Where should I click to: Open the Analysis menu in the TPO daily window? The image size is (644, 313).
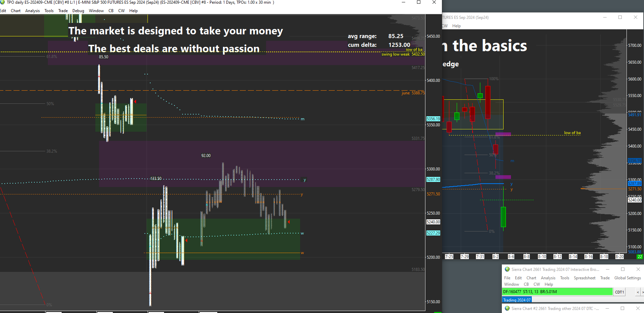click(x=32, y=11)
